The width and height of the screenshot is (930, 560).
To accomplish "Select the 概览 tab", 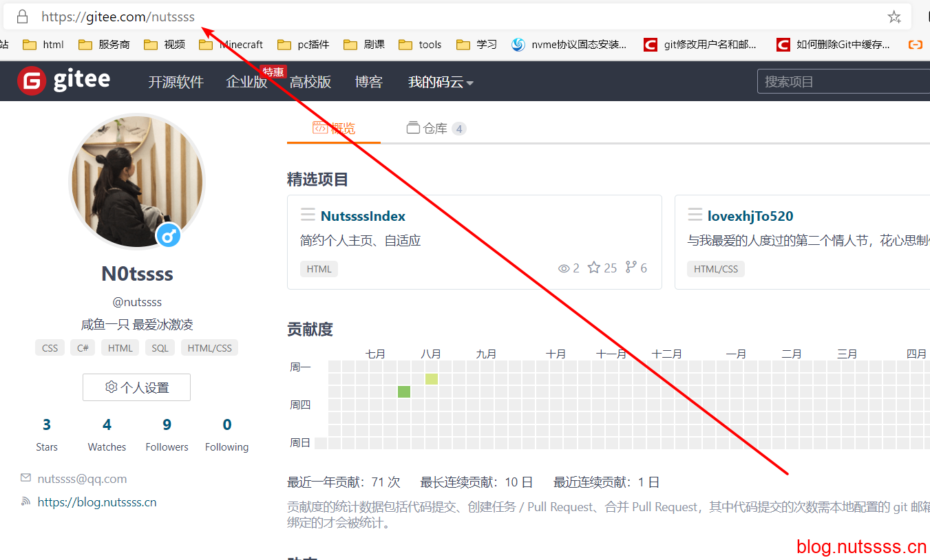I will pyautogui.click(x=334, y=128).
